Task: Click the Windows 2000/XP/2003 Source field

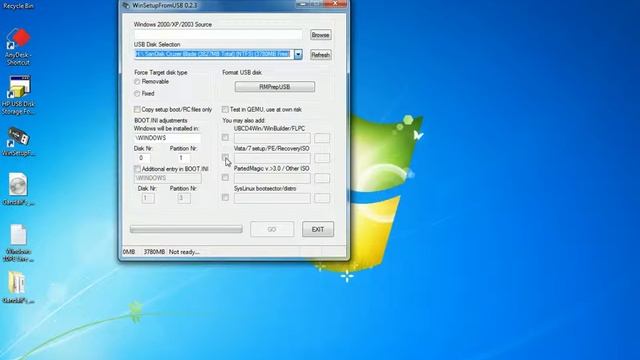Action: 218,35
